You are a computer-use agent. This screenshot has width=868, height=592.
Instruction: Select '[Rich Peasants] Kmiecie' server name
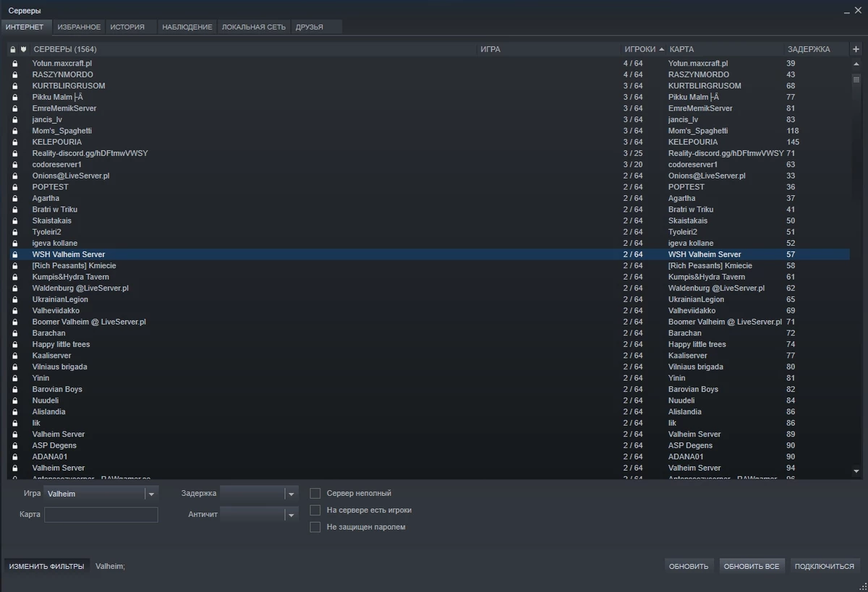coord(74,266)
